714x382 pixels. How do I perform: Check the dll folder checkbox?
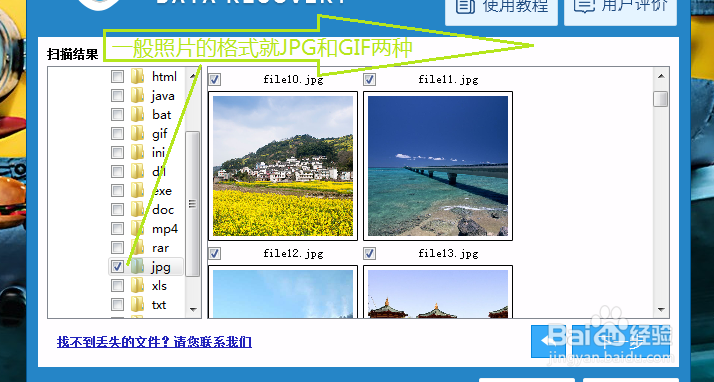point(117,172)
